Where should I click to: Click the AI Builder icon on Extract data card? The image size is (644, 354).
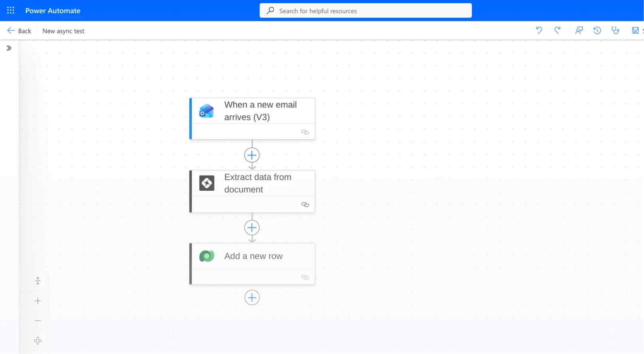(x=207, y=183)
